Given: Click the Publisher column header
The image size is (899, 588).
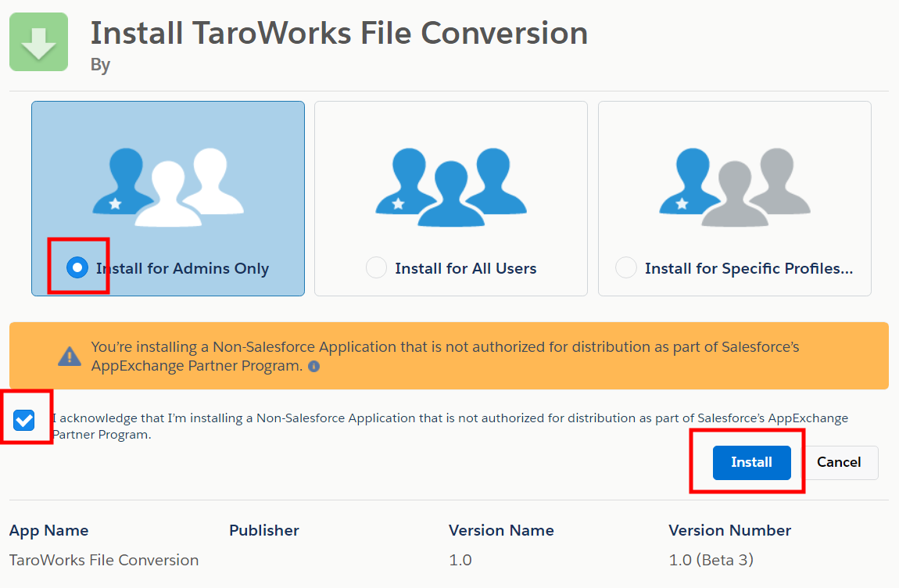Looking at the screenshot, I should 264,530.
